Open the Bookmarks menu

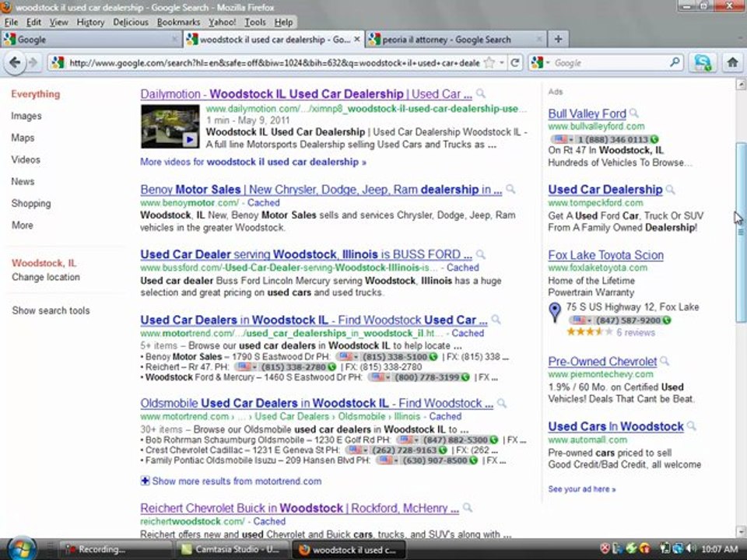(x=179, y=22)
